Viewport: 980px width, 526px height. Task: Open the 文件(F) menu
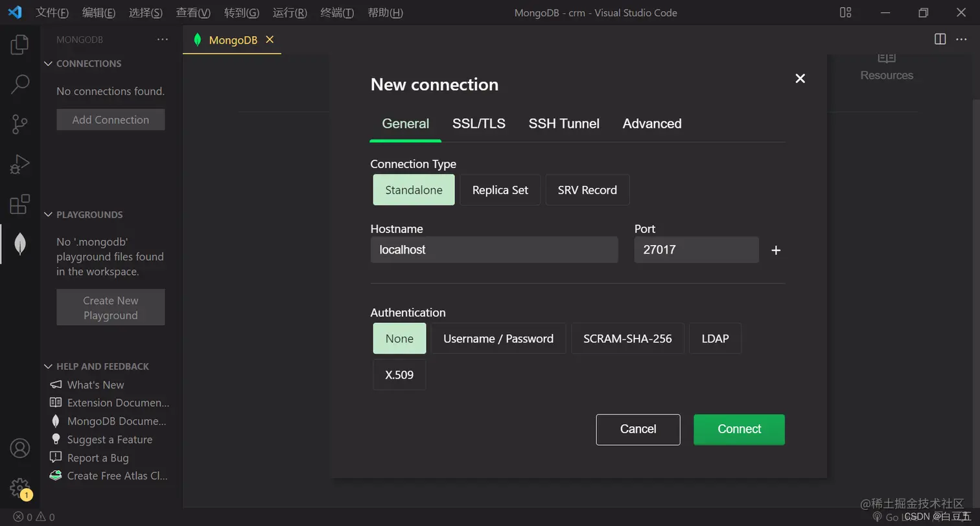(52, 12)
